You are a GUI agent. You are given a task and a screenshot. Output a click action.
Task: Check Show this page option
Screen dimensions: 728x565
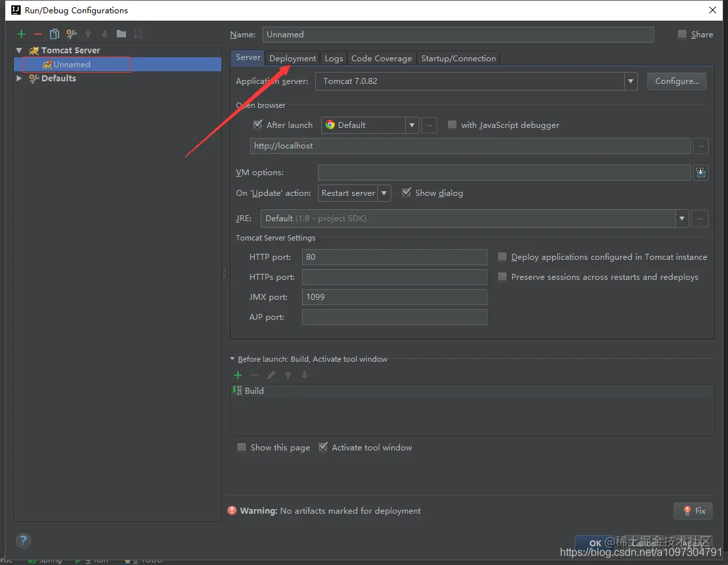tap(241, 448)
